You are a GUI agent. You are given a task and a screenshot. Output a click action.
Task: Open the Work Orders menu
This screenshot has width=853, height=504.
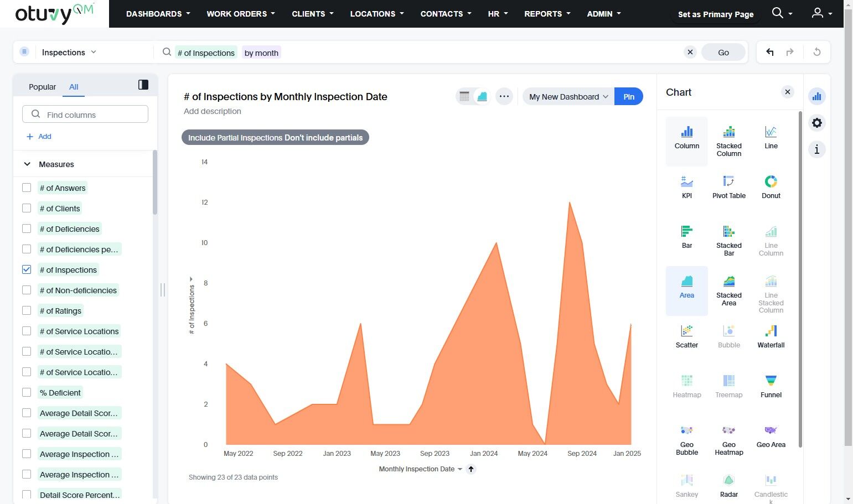[240, 14]
